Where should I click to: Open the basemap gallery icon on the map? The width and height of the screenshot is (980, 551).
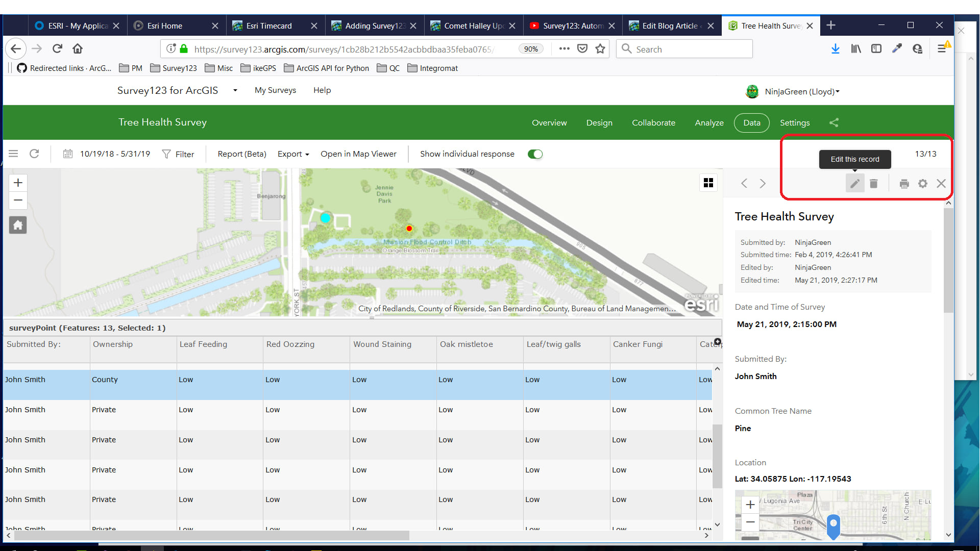(x=708, y=183)
